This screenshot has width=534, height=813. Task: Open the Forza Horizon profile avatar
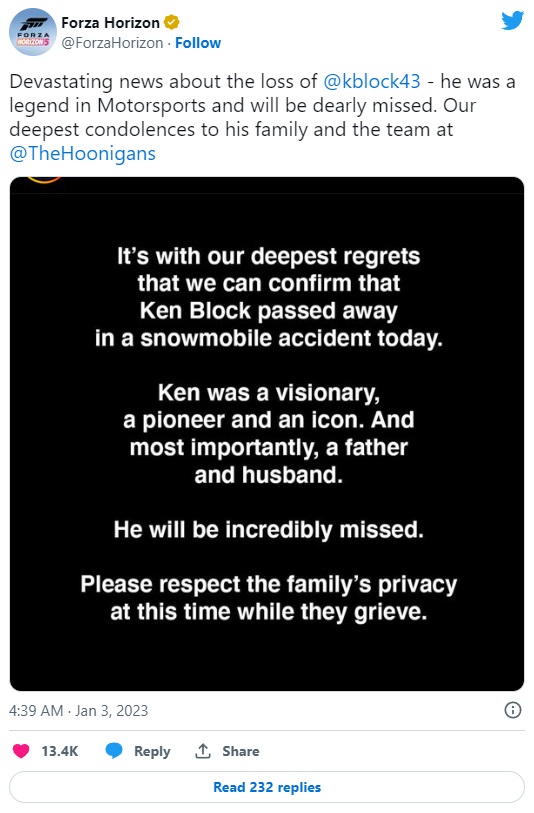tap(33, 32)
